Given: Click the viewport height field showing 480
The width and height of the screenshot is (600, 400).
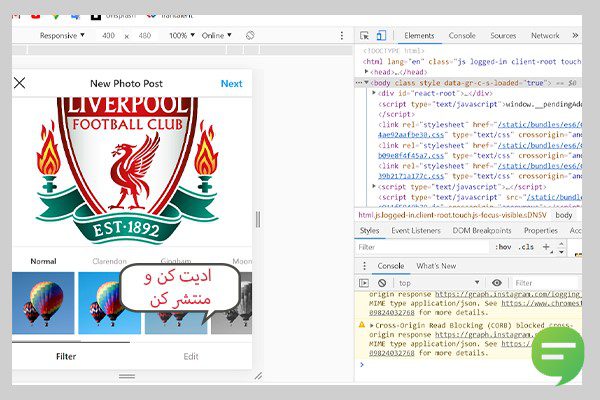Looking at the screenshot, I should pos(145,36).
